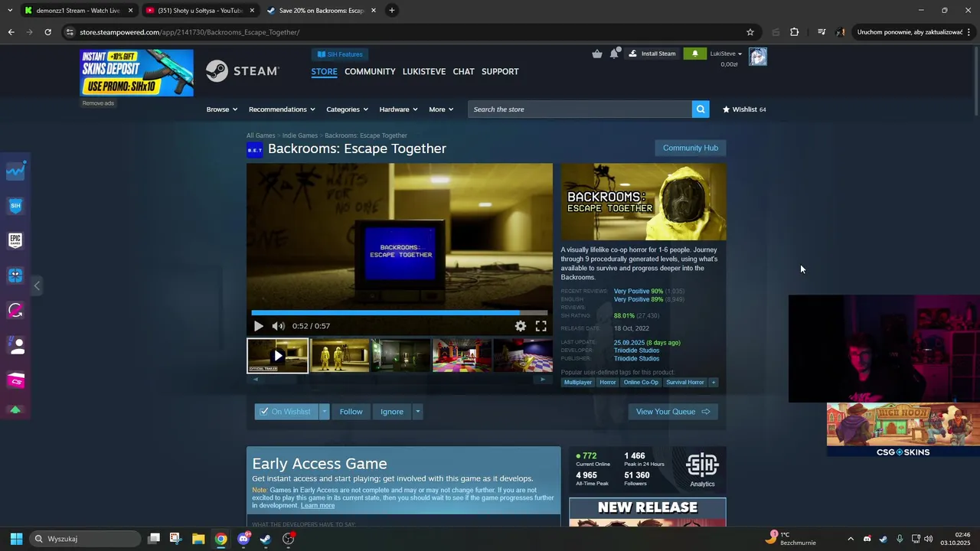Play the trailer video
This screenshot has width=980, height=551.
pos(259,326)
